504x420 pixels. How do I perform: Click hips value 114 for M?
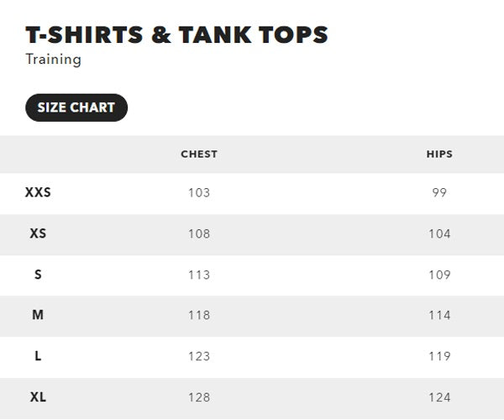(439, 315)
